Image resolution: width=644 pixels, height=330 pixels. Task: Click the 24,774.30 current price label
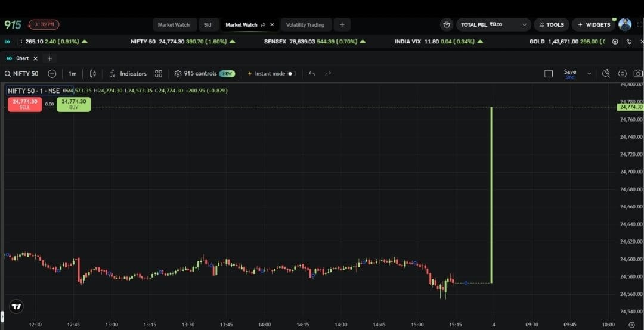click(630, 107)
